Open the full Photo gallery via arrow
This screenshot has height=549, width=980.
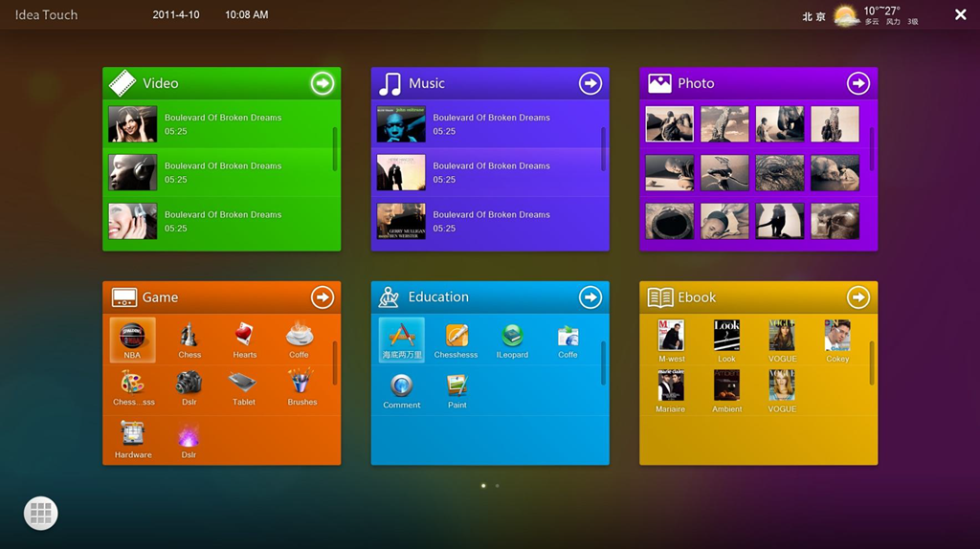point(858,84)
